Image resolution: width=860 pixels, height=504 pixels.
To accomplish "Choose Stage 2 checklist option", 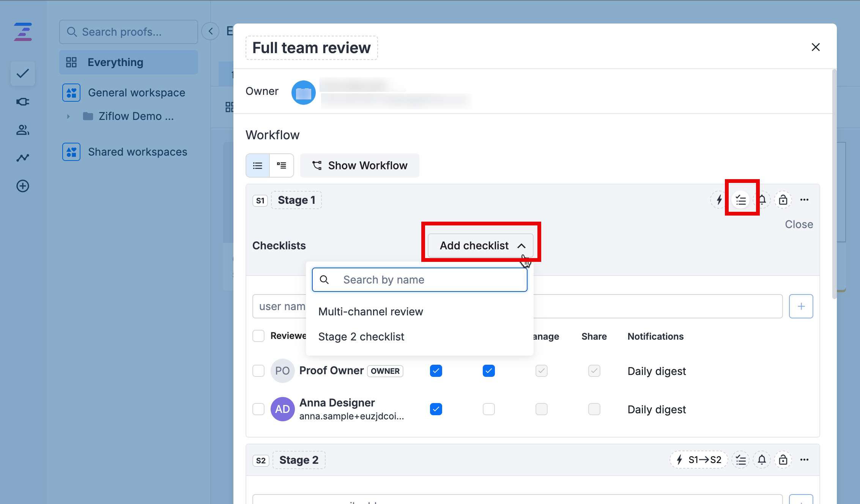I will [x=361, y=337].
